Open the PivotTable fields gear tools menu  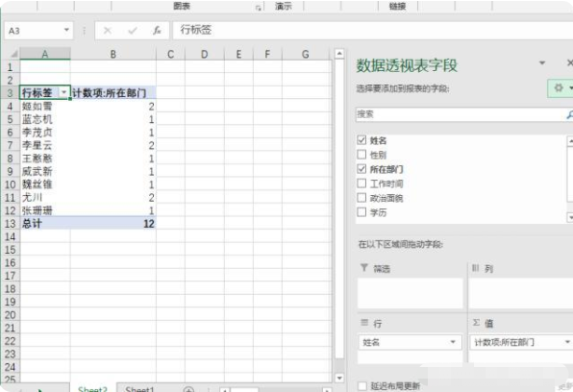[x=561, y=88]
